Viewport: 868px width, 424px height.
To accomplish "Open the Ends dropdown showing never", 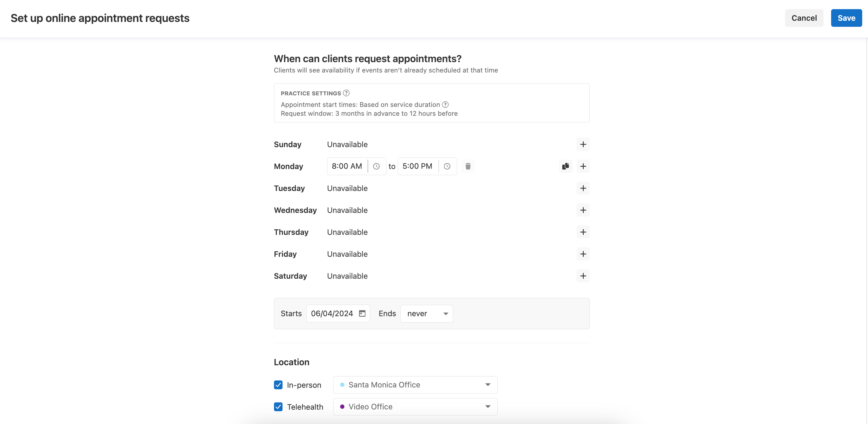I will pyautogui.click(x=426, y=313).
